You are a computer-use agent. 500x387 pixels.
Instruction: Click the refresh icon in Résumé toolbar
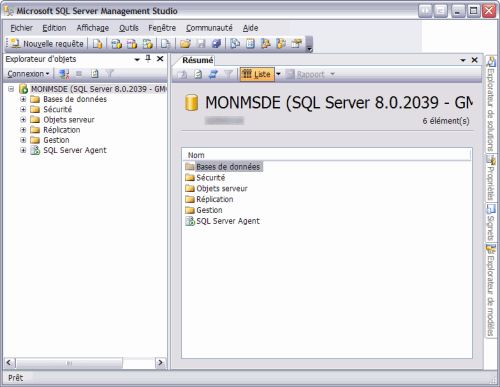tap(198, 74)
